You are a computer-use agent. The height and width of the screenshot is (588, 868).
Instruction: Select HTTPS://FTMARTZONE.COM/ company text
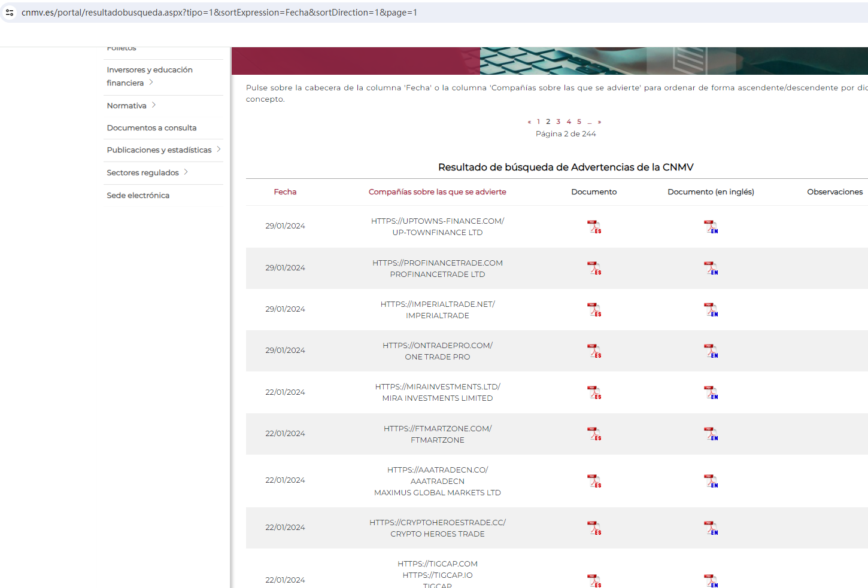click(438, 429)
